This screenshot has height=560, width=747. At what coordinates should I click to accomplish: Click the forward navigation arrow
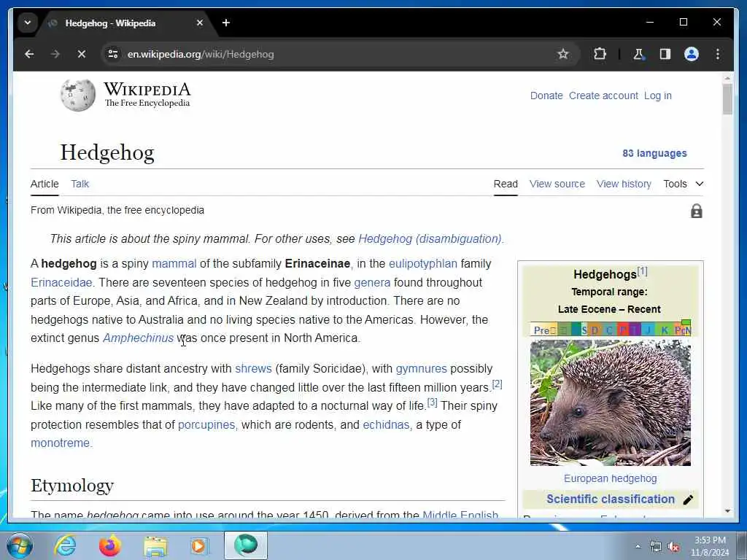tap(55, 54)
